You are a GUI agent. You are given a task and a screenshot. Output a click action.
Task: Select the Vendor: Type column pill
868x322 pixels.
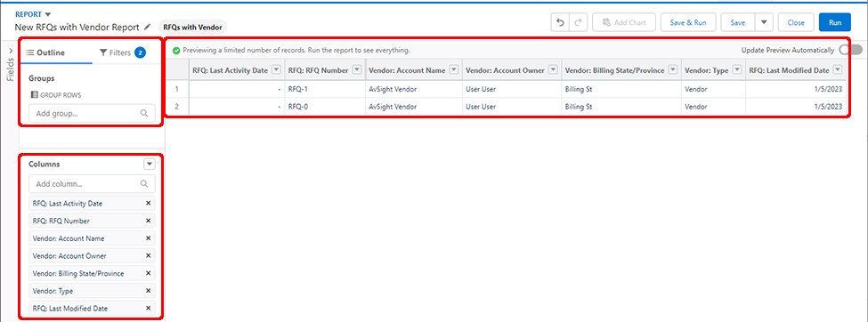click(x=92, y=291)
